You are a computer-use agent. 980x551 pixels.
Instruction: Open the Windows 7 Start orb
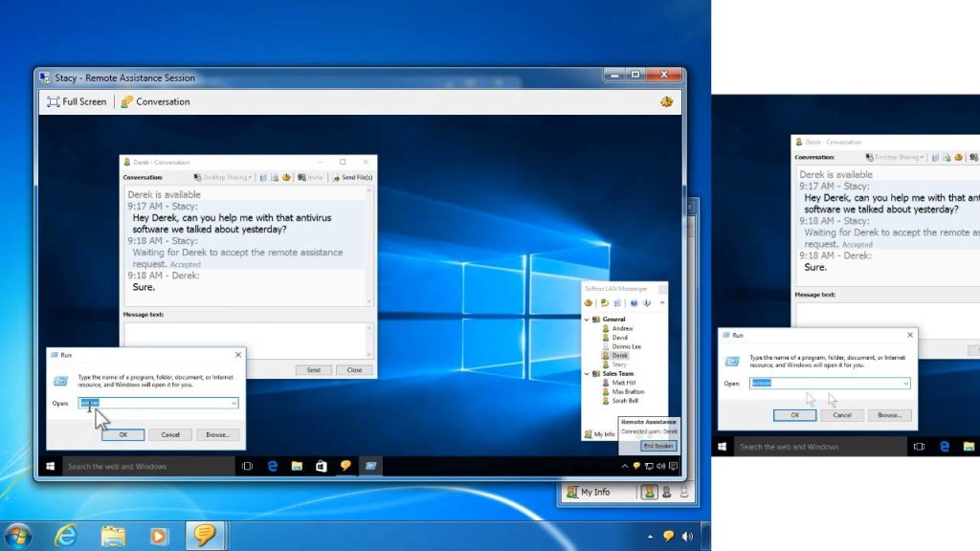coord(18,536)
